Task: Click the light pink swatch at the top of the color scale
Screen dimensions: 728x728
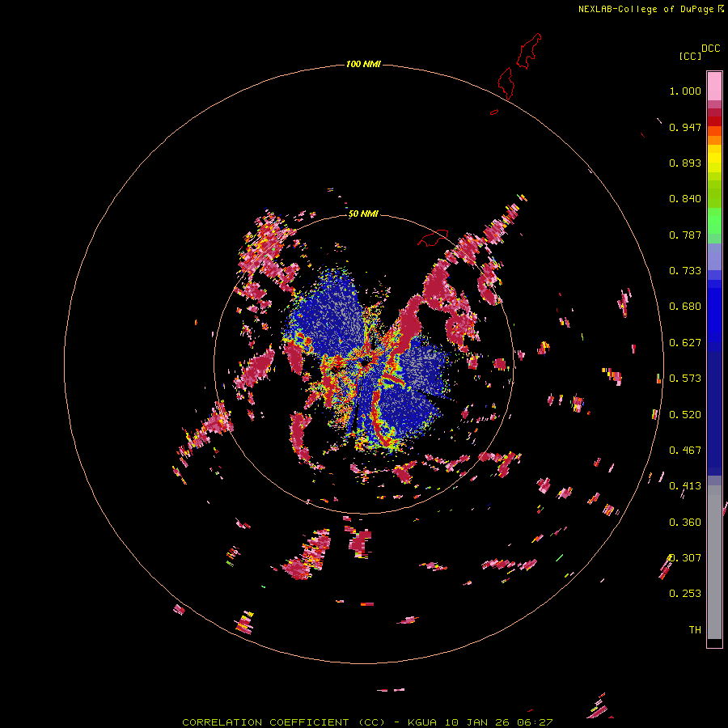Action: (x=714, y=86)
